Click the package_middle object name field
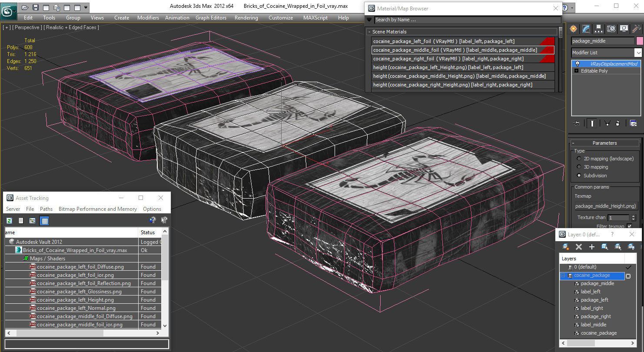This screenshot has height=352, width=644. point(603,41)
